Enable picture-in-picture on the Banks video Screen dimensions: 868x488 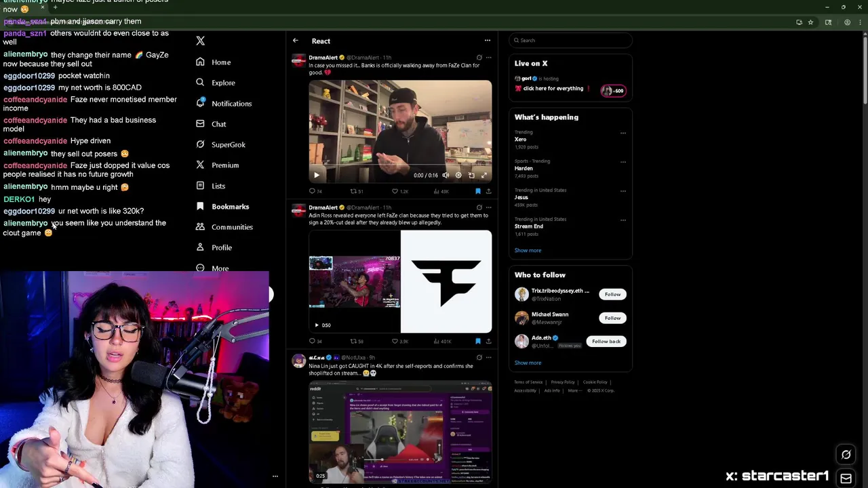(471, 175)
